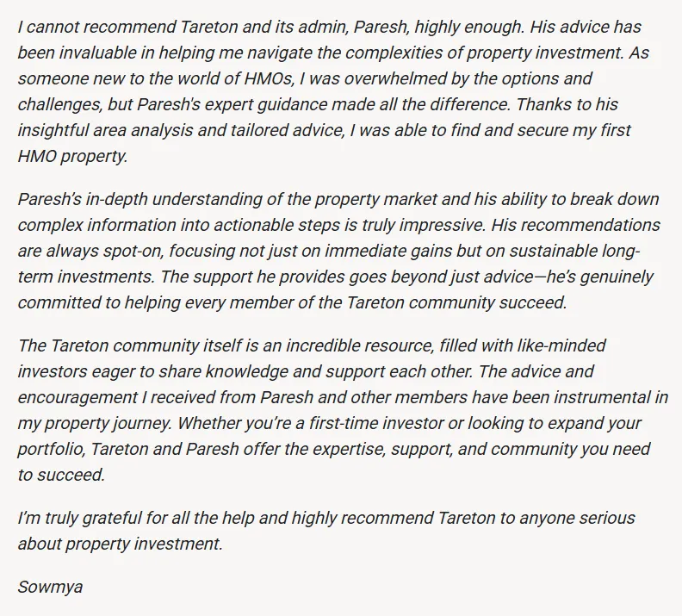The width and height of the screenshot is (682, 616).
Task: Click the word "portfolio"
Action: pyautogui.click(x=50, y=449)
